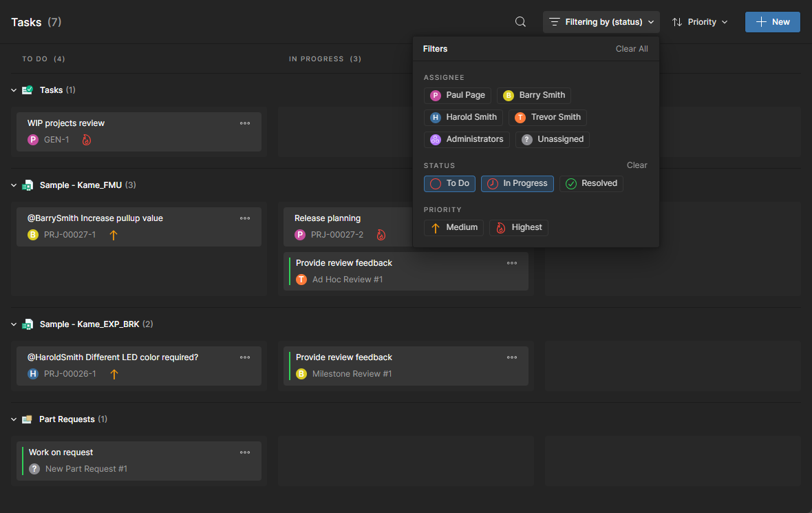Click the Paul Page avatar on GEN-1
Screen dimensions: 812x513
[32, 140]
